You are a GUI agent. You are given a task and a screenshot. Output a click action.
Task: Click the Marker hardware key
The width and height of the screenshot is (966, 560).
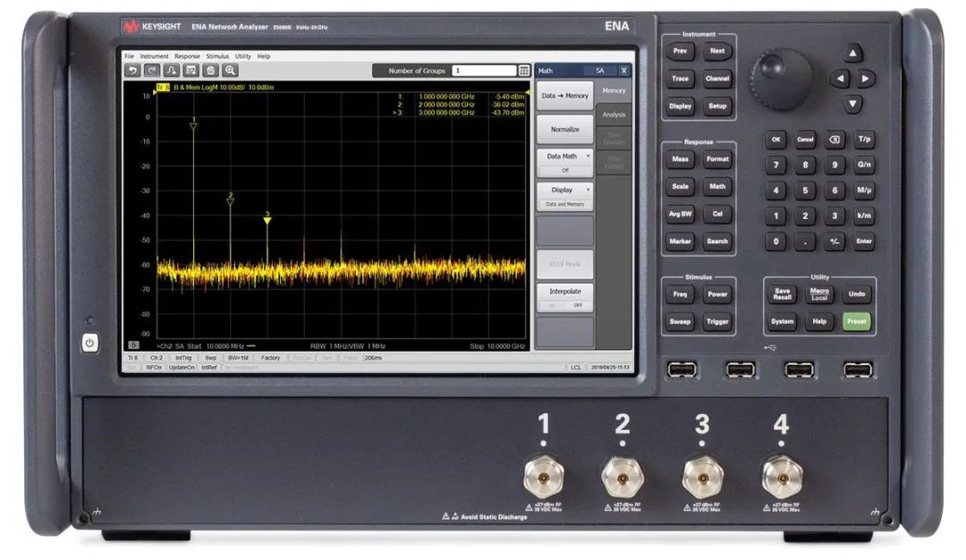(680, 242)
